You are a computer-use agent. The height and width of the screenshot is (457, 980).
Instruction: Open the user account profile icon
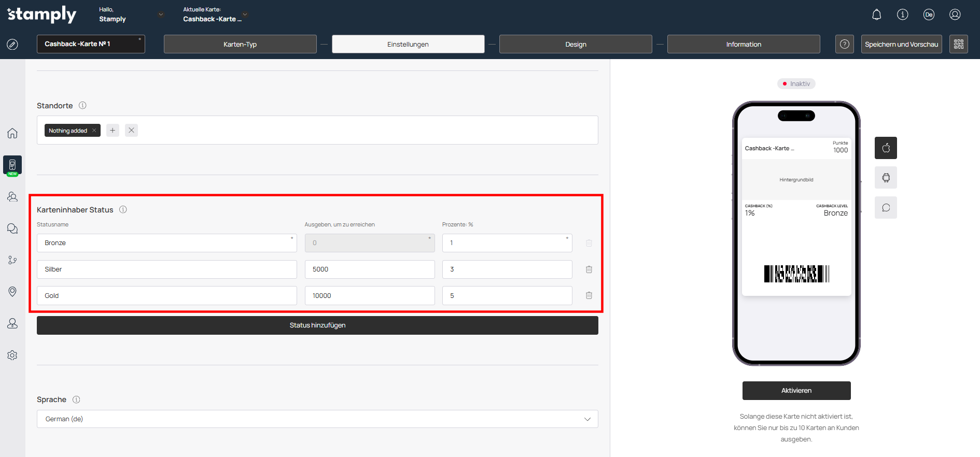click(955, 15)
